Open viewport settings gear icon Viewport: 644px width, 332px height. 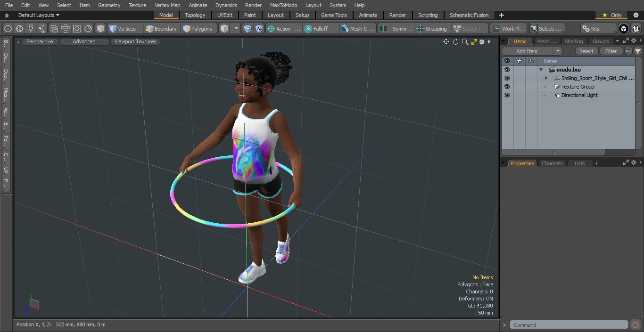point(482,42)
